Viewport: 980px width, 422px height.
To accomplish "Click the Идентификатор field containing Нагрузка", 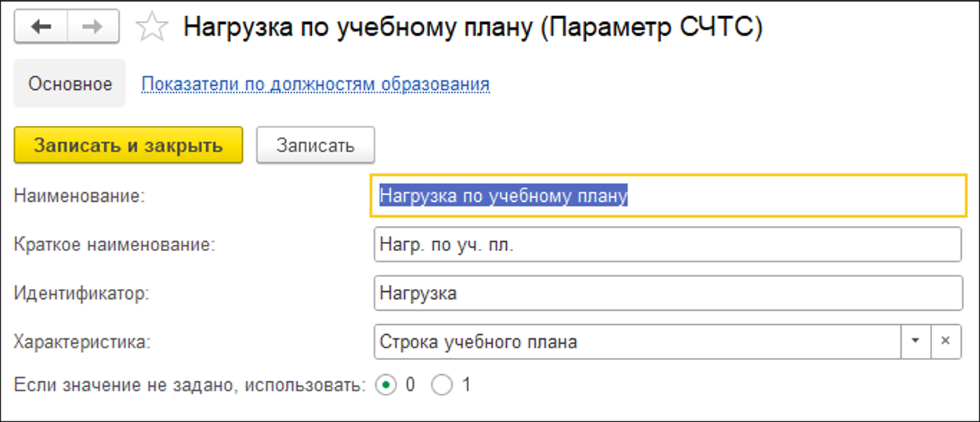I will [667, 293].
